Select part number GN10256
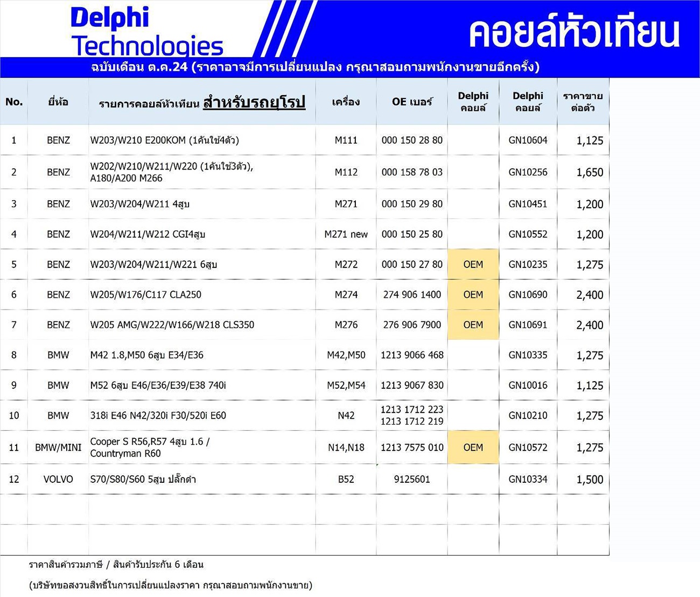The image size is (700, 597). point(528,172)
